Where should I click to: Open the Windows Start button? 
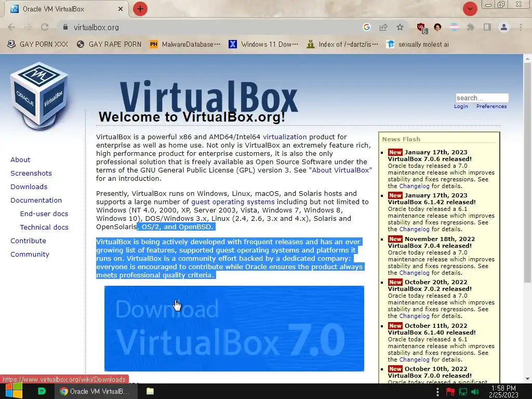(x=14, y=391)
